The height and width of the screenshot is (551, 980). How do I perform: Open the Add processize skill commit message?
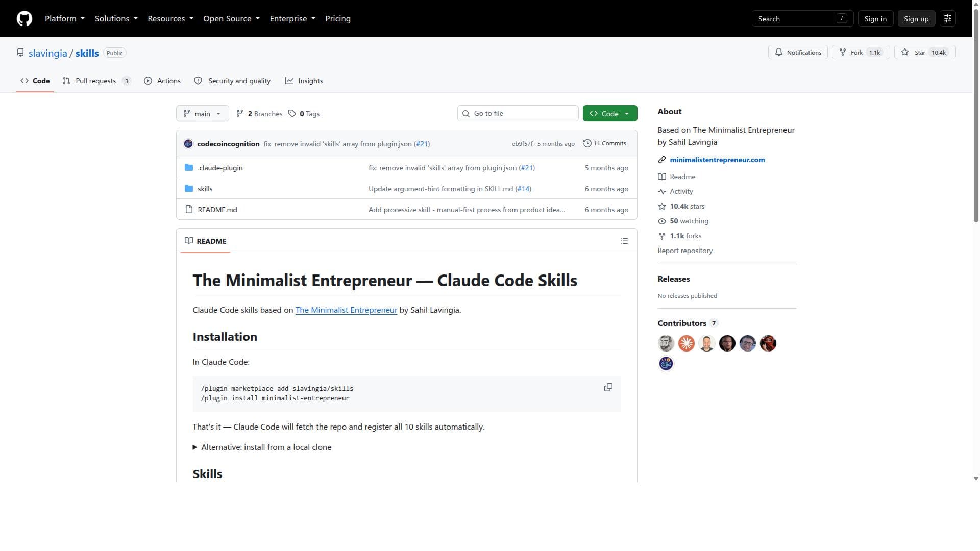point(467,210)
